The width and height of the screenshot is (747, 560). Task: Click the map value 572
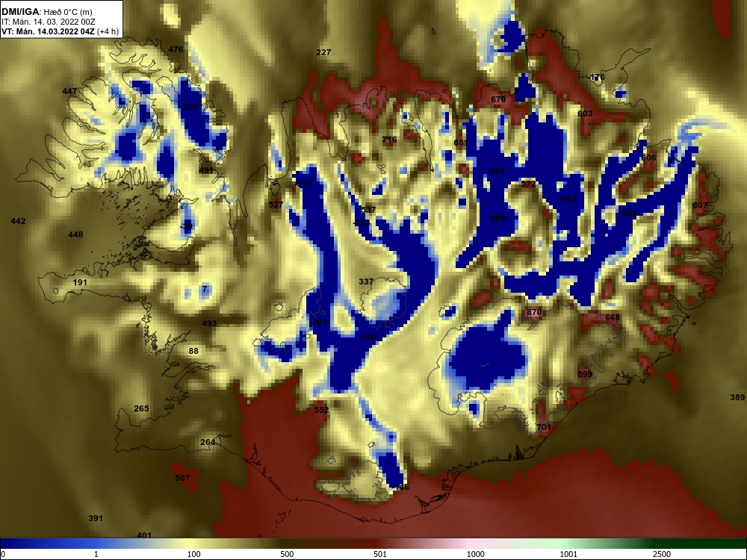point(528,184)
